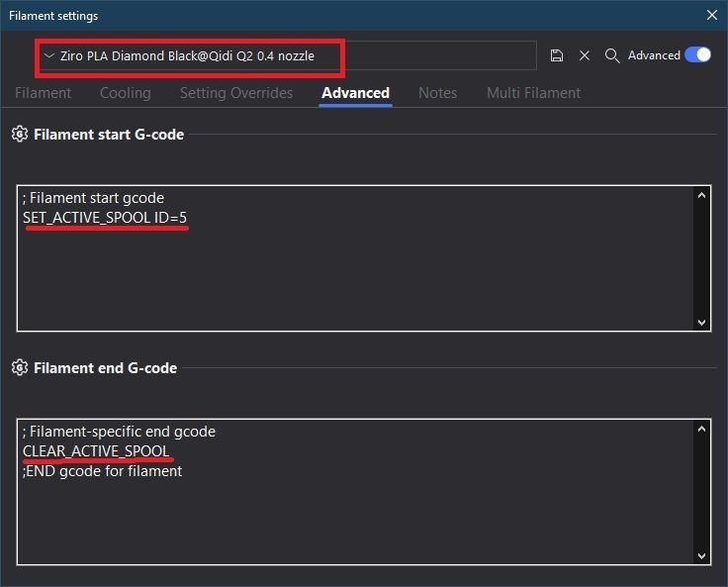This screenshot has height=587, width=728.
Task: Switch to the Cooling tab
Action: (126, 93)
